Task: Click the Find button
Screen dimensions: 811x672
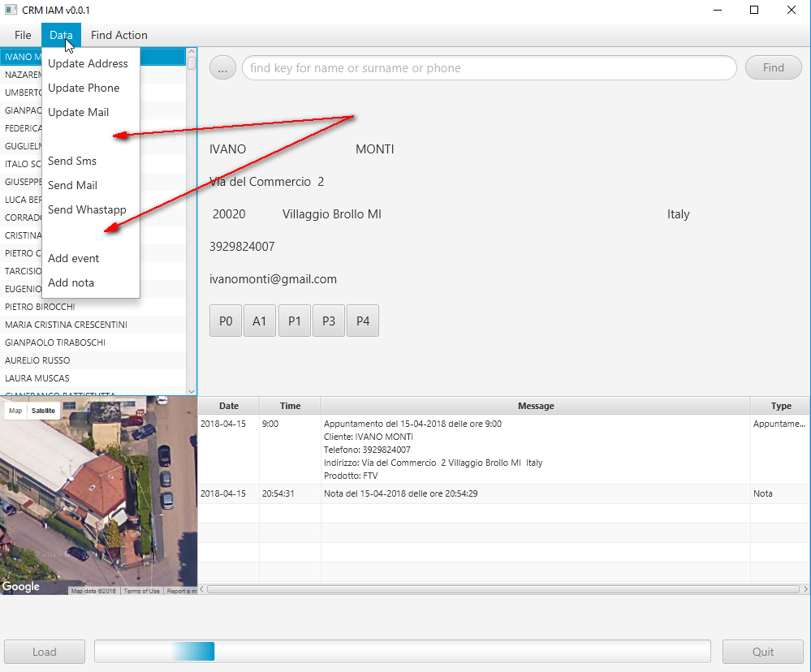Action: pyautogui.click(x=772, y=67)
